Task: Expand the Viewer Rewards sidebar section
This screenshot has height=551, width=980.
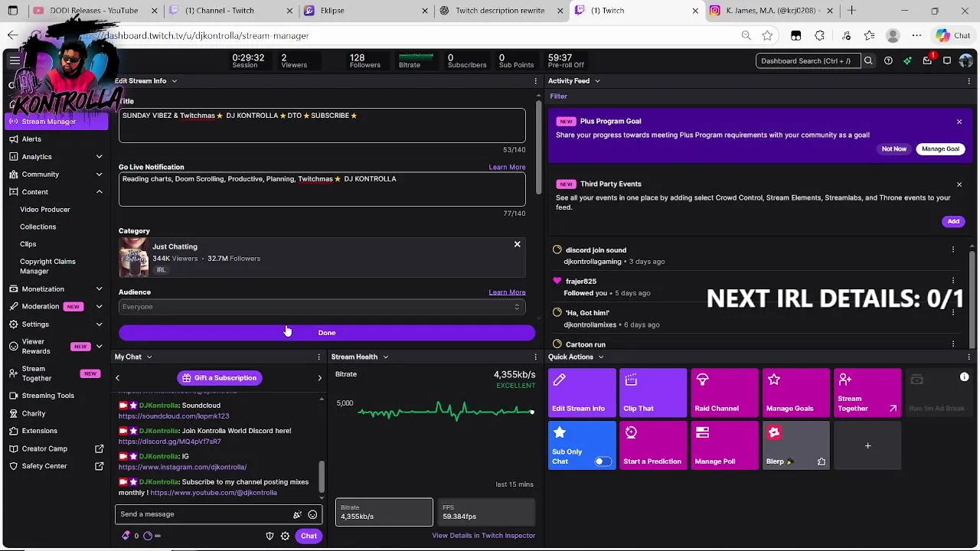Action: pos(99,347)
